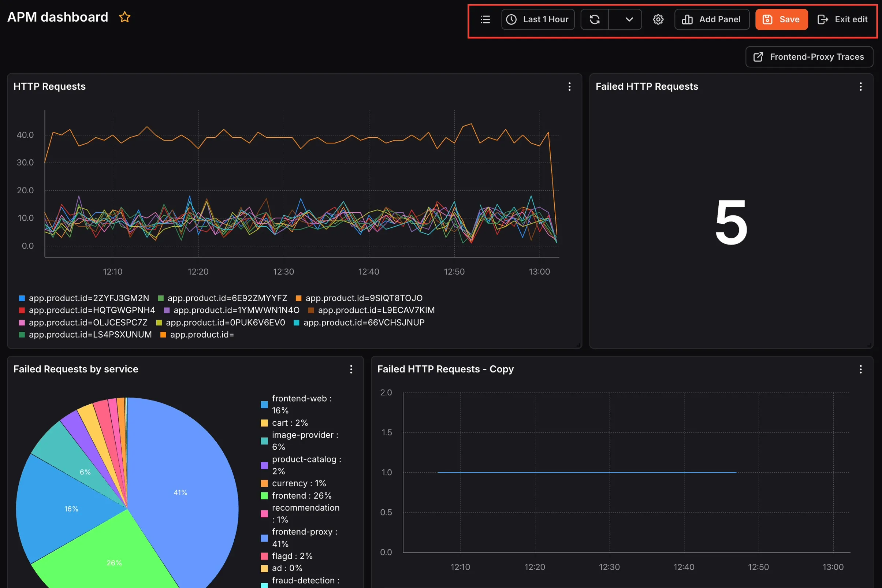The image size is (882, 588).
Task: Select the ad : 0% legend entry
Action: point(282,568)
